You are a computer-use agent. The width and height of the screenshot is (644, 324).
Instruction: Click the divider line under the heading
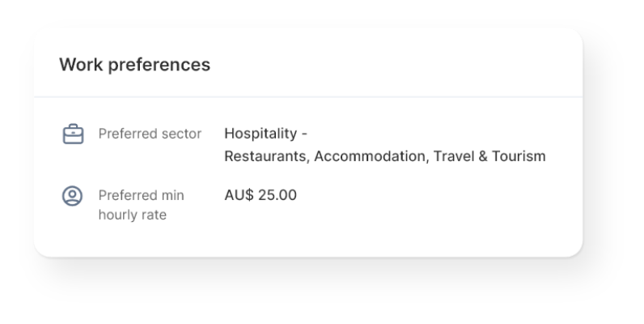pyautogui.click(x=308, y=97)
